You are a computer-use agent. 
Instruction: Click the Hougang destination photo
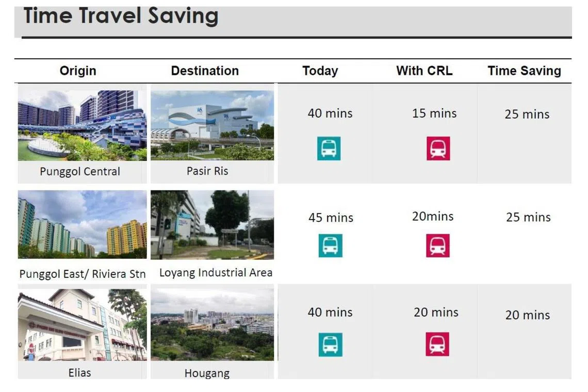pos(212,324)
